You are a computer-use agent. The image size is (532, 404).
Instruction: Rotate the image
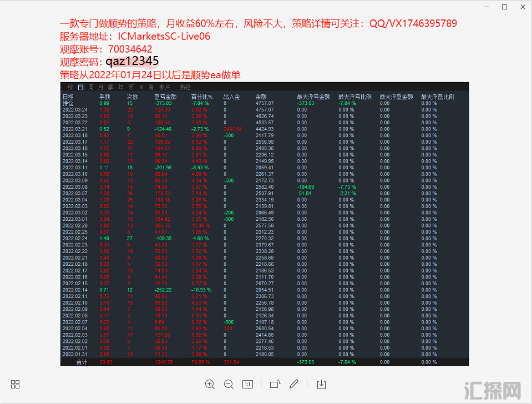[275, 384]
